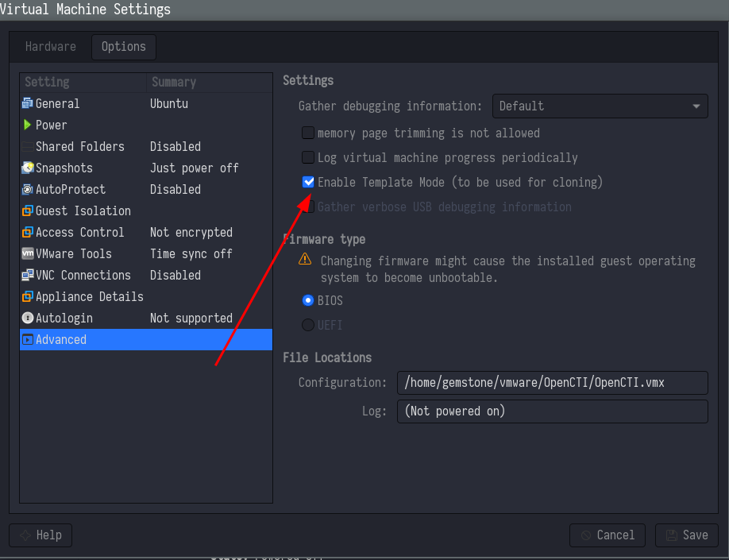
Task: Select the Guest Isolation icon
Action: tap(28, 210)
